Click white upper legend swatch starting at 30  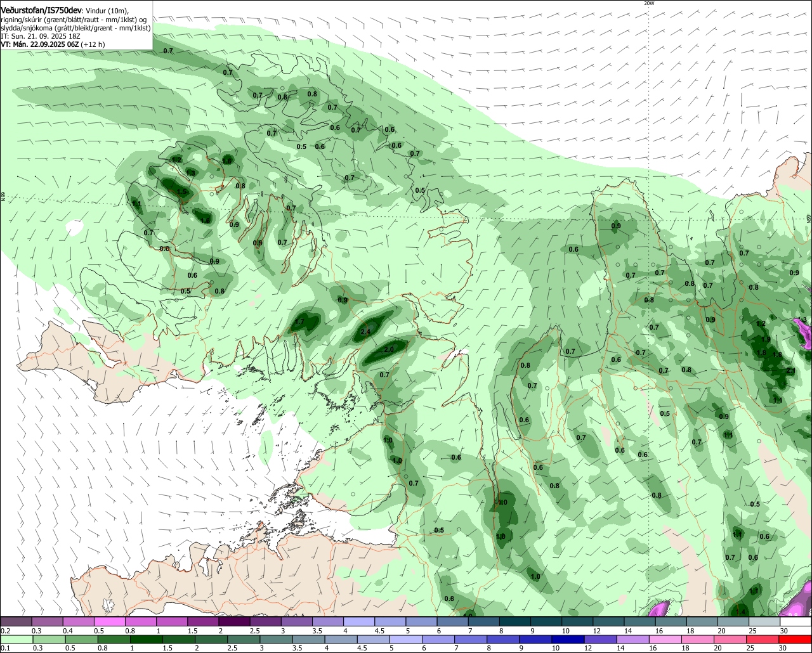pyautogui.click(x=794, y=621)
